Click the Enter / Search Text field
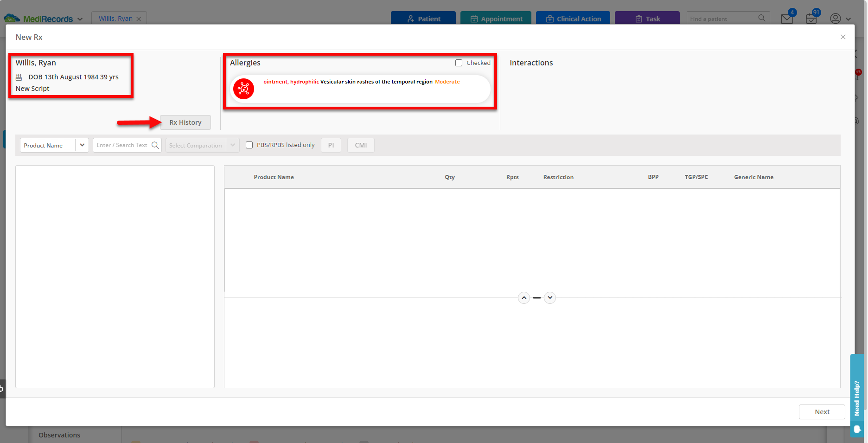The height and width of the screenshot is (443, 868). point(122,145)
